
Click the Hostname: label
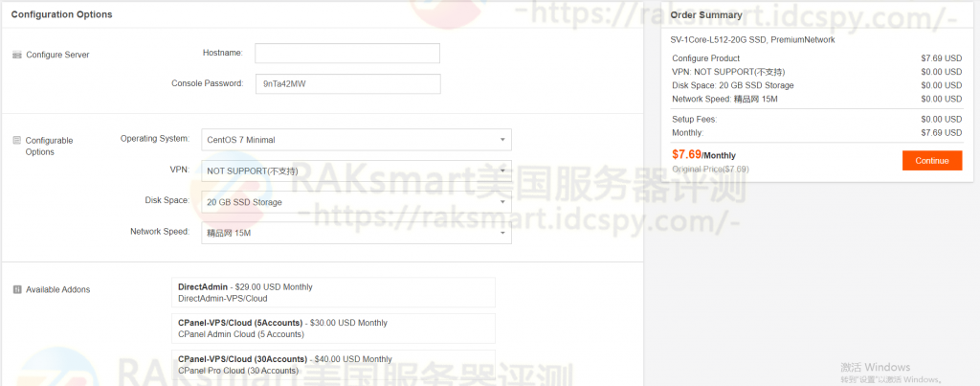click(222, 53)
